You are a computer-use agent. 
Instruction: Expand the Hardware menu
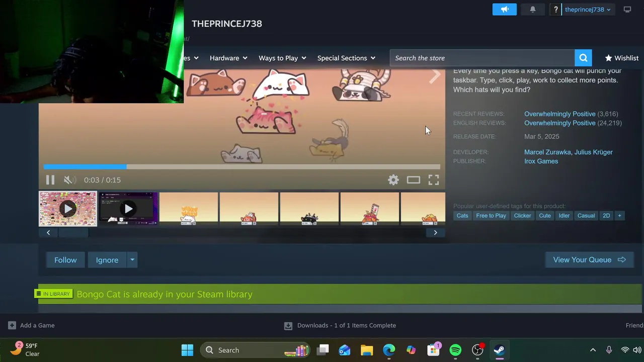coord(228,58)
